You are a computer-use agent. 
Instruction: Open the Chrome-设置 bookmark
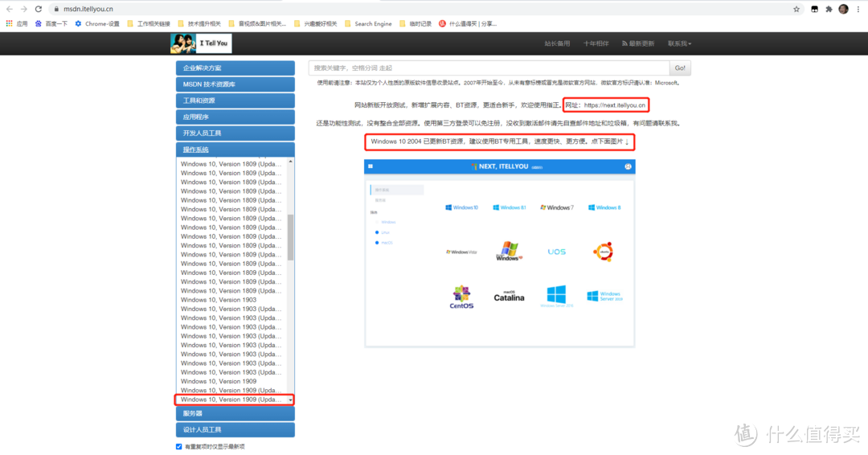tap(97, 24)
